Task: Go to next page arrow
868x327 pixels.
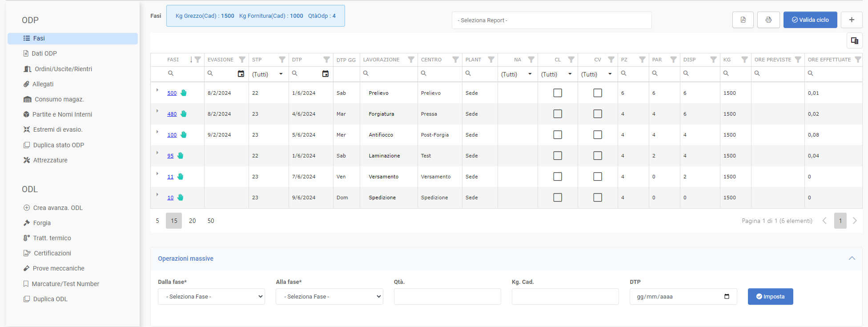Action: pos(855,221)
